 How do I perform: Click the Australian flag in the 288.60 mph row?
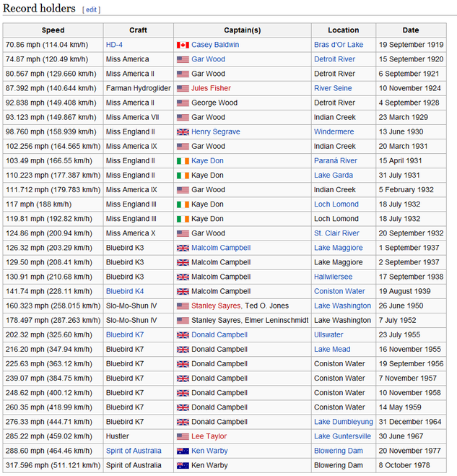click(183, 451)
